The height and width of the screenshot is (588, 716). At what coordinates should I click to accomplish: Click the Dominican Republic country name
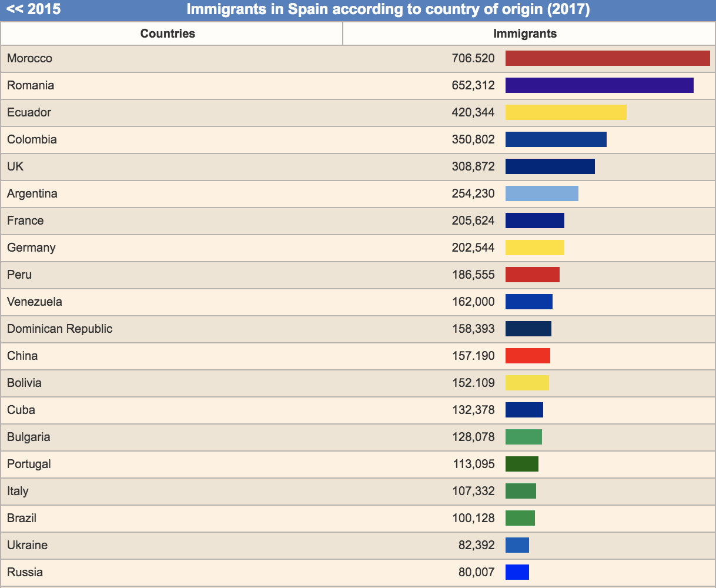pos(59,329)
